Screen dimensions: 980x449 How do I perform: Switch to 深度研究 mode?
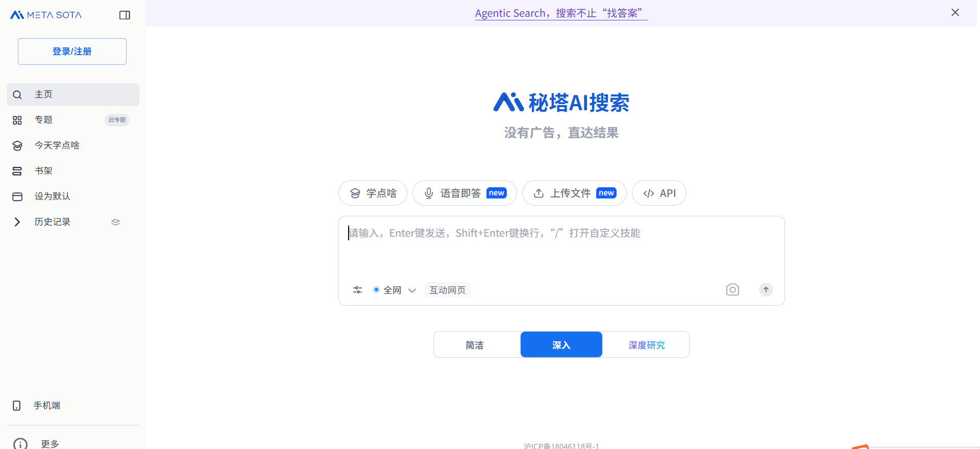(646, 345)
